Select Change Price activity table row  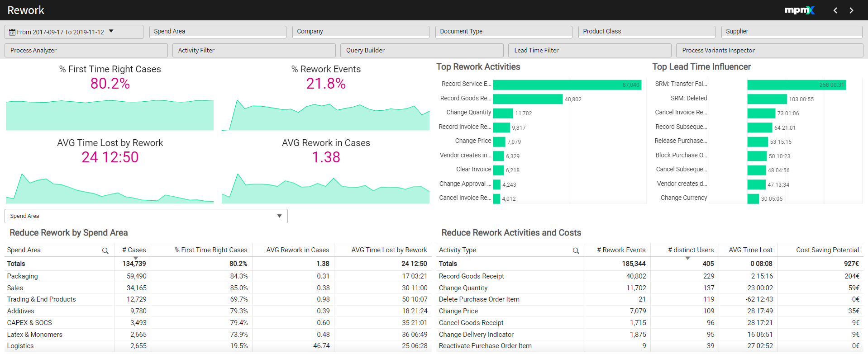click(649, 311)
